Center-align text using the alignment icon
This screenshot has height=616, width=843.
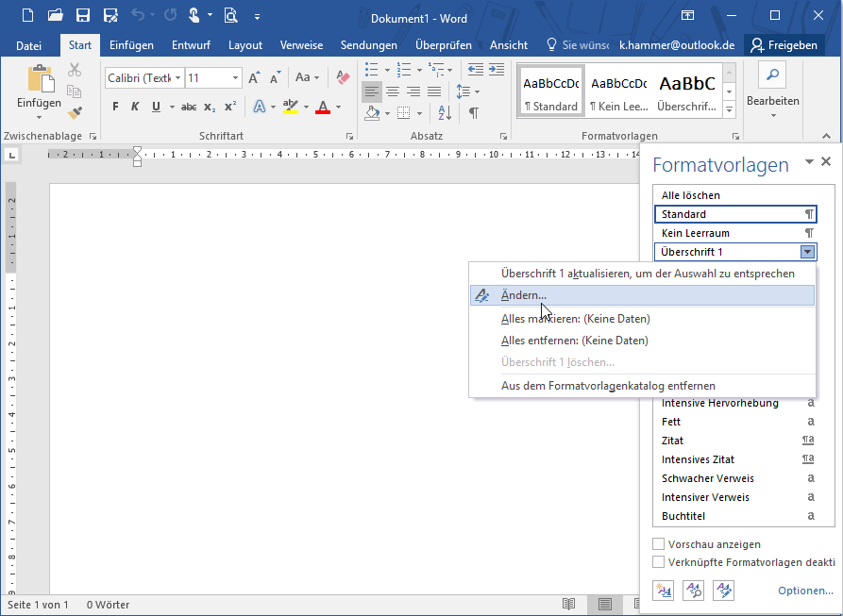393,92
